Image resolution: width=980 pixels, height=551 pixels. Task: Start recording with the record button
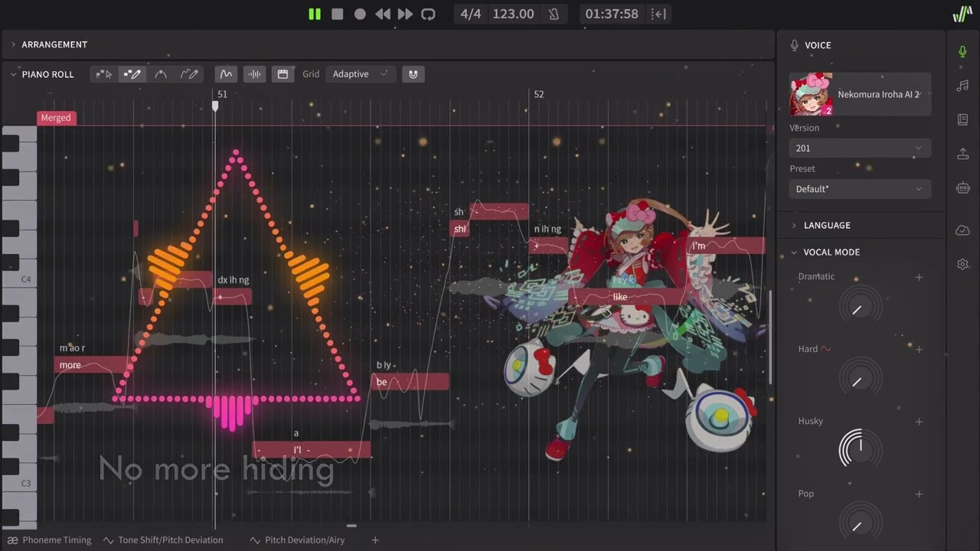click(x=360, y=14)
